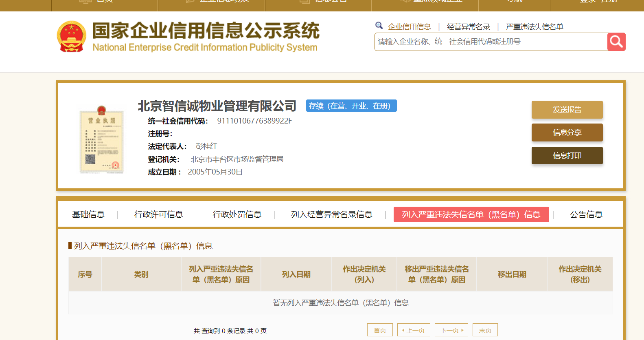Switch to the 公告信息 tab
644x340 pixels.
(586, 214)
